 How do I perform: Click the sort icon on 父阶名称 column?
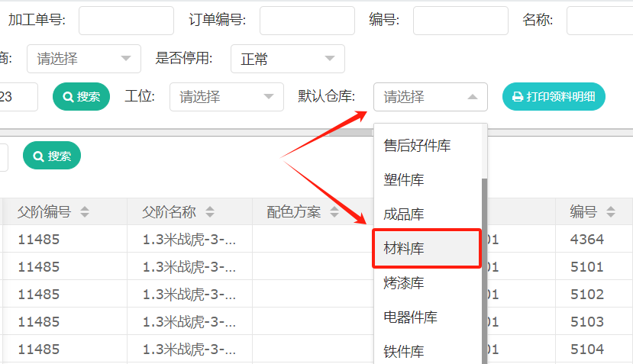click(x=210, y=212)
